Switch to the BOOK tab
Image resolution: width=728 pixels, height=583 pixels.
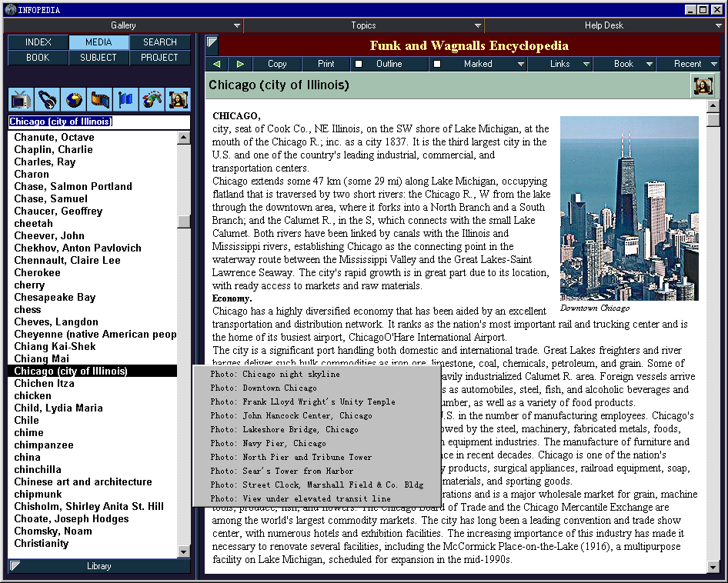click(38, 58)
